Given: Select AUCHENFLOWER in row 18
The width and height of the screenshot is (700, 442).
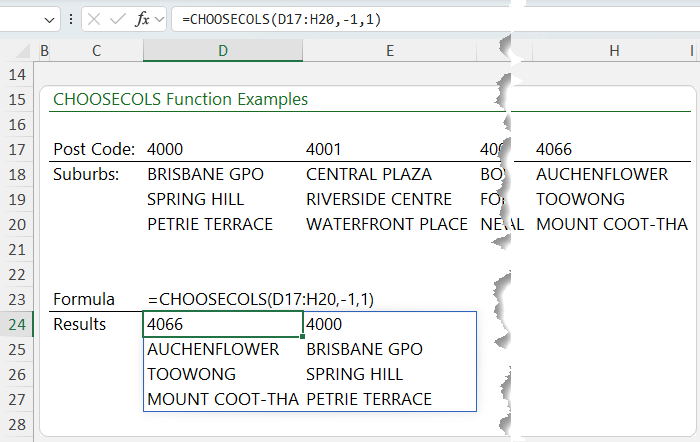Looking at the screenshot, I should coord(602,174).
